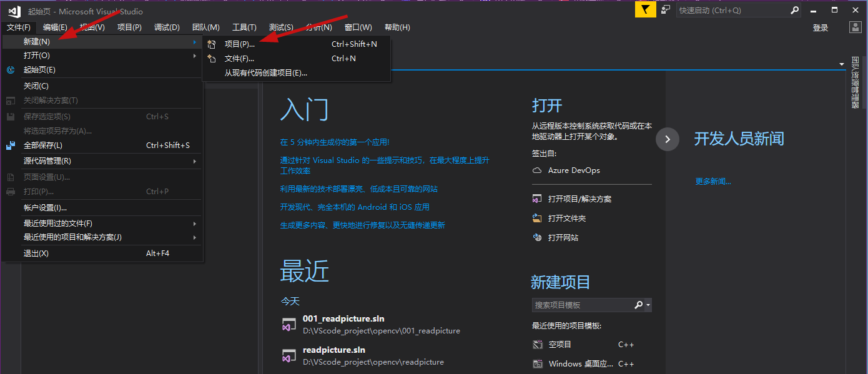Click the 登录 sign-in button
This screenshot has width=868, height=374.
[821, 28]
